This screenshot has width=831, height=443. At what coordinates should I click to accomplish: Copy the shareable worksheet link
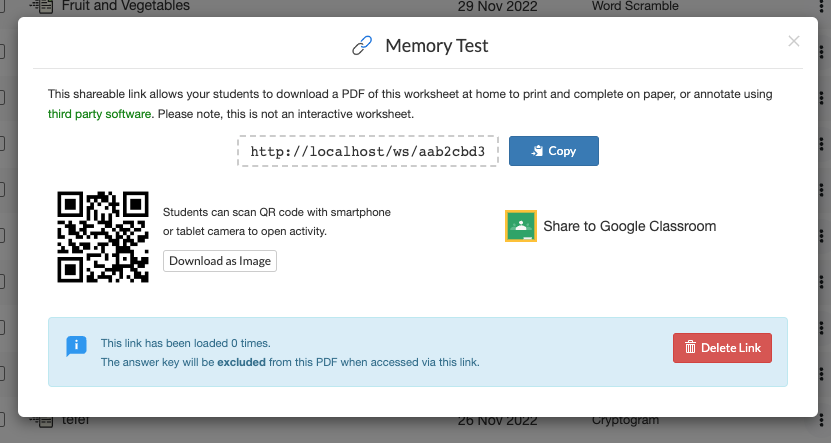coord(554,151)
